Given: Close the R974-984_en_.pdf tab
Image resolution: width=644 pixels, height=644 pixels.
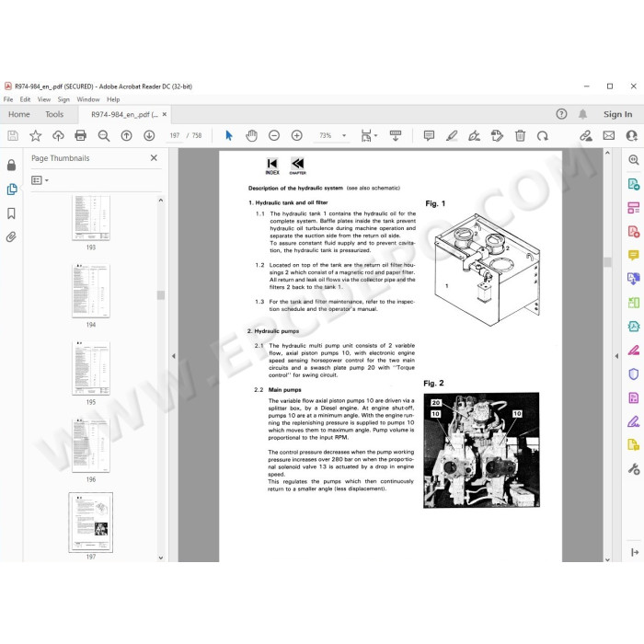Looking at the screenshot, I should click(165, 115).
